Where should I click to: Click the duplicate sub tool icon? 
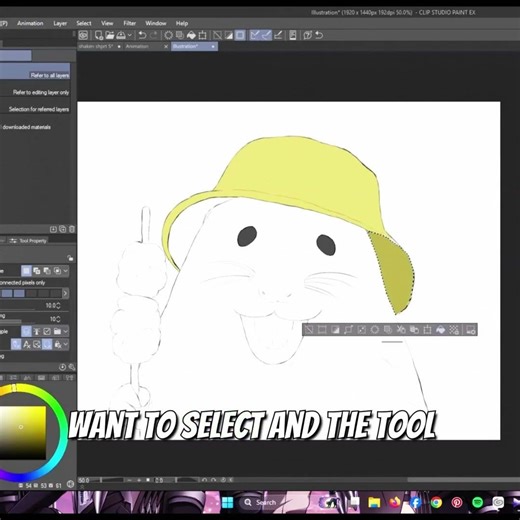62,229
